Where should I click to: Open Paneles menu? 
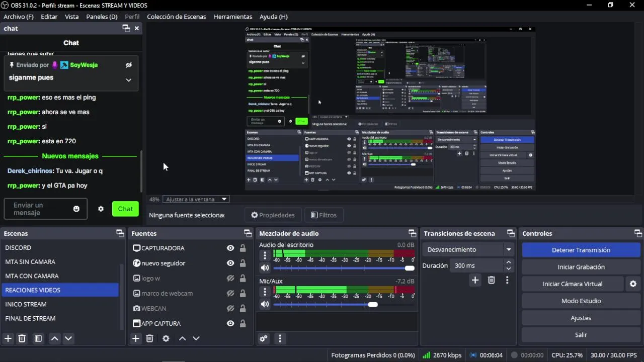[102, 17]
